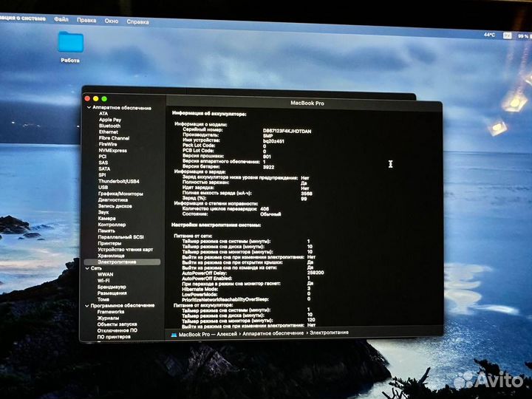Select Apple Pay in the sidebar
532x399 pixels.
coord(110,120)
